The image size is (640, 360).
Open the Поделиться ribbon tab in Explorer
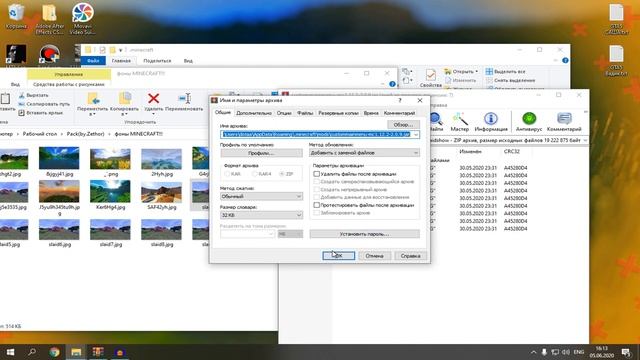(157, 61)
